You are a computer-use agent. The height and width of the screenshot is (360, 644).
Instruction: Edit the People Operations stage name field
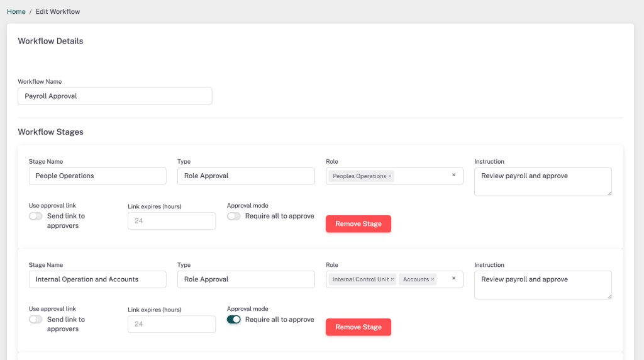click(97, 176)
